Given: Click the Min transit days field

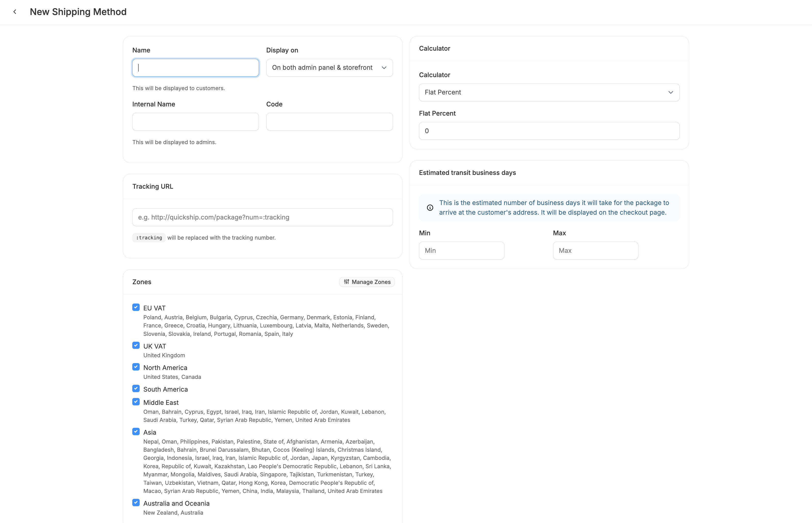Looking at the screenshot, I should click(x=461, y=251).
